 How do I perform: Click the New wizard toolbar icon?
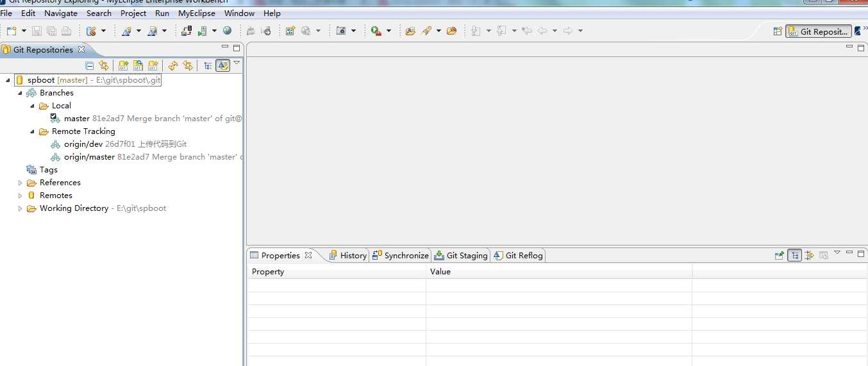[x=12, y=31]
